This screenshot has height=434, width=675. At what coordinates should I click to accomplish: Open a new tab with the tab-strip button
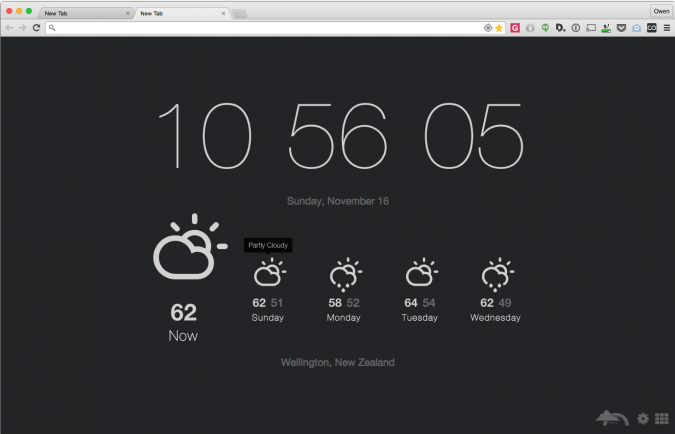coord(240,14)
